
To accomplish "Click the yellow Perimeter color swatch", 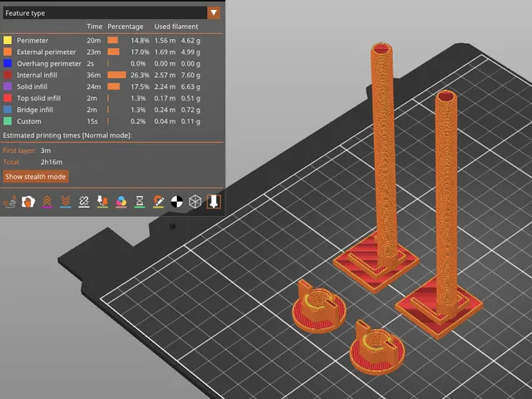I will coord(7,41).
